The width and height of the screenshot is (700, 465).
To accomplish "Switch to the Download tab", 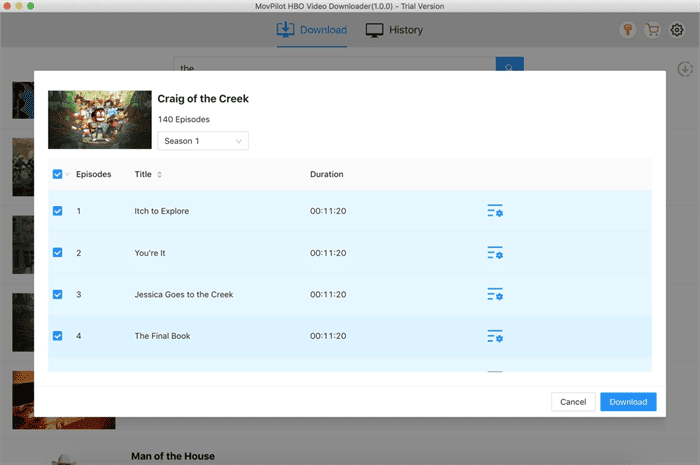I will 312,30.
